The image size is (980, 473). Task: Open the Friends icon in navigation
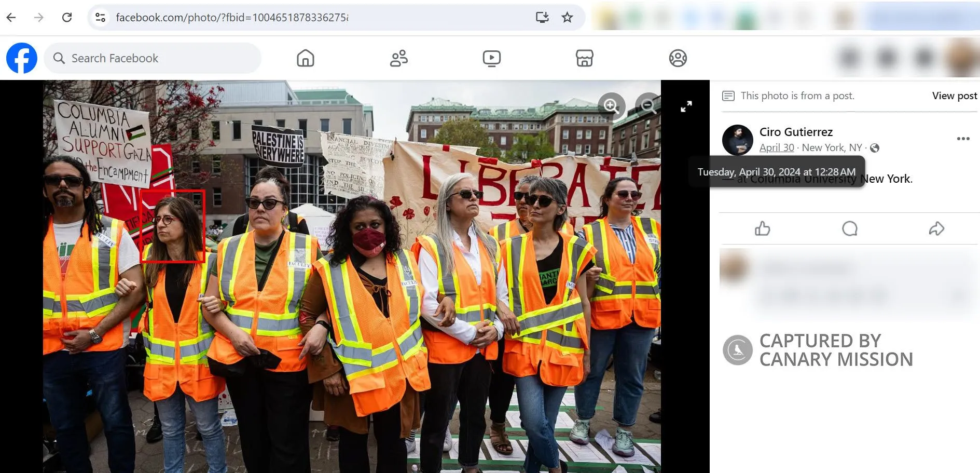398,58
